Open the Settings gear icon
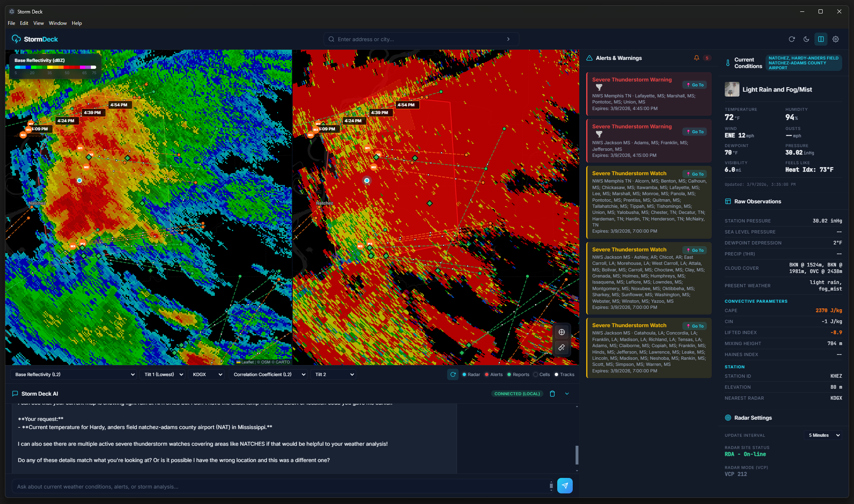 click(835, 39)
